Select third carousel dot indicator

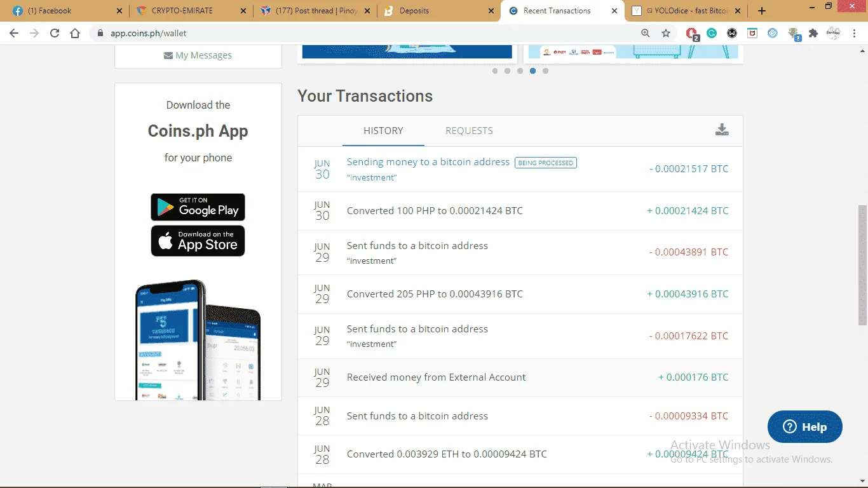tap(520, 71)
